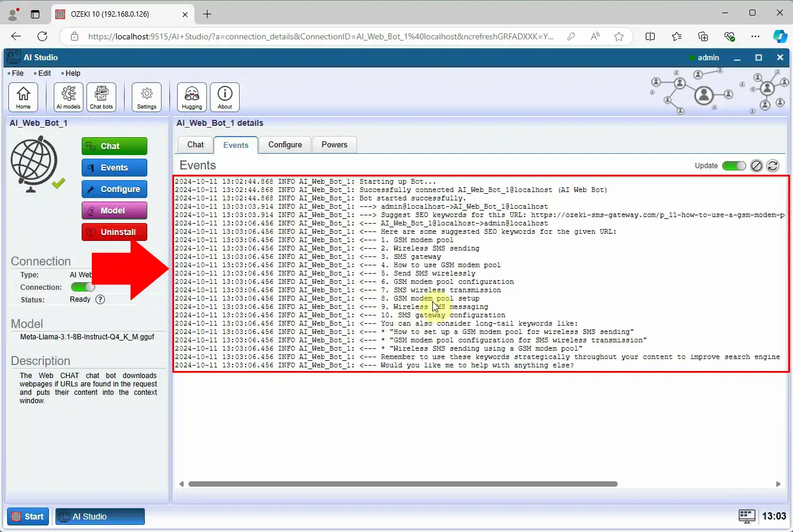Viewport: 793px width, 532px height.
Task: Click the web bot globe image
Action: (35, 165)
